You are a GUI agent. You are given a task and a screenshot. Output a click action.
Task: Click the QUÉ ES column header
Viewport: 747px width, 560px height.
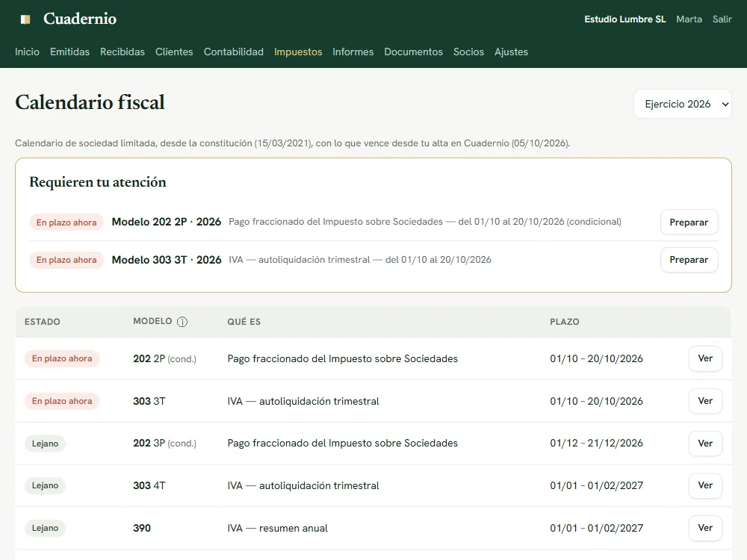tap(244, 322)
